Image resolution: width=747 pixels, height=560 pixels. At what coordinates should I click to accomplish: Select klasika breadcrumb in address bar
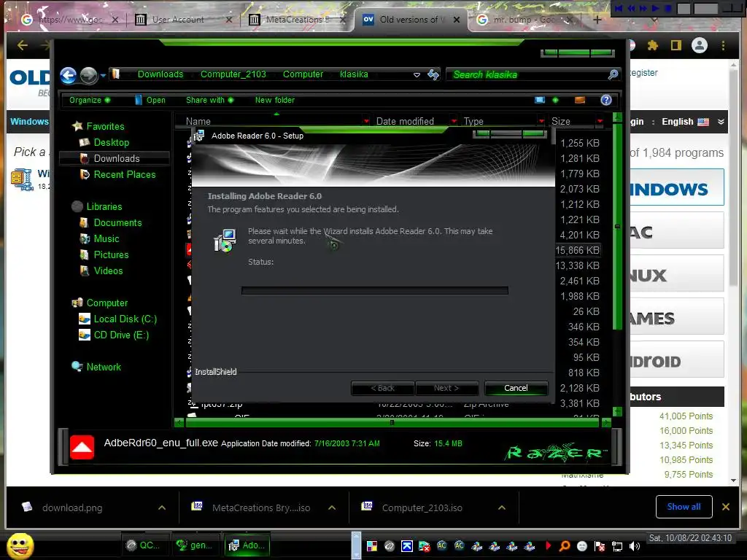(354, 74)
